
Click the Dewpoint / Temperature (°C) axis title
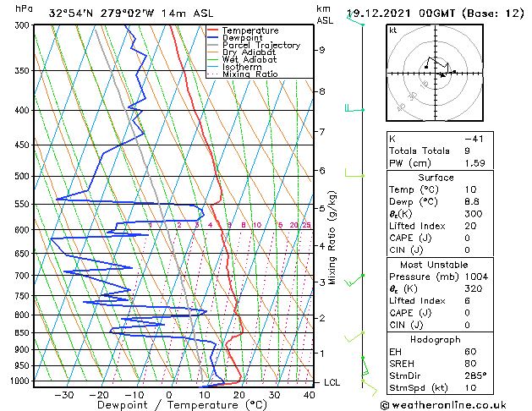[x=182, y=405]
